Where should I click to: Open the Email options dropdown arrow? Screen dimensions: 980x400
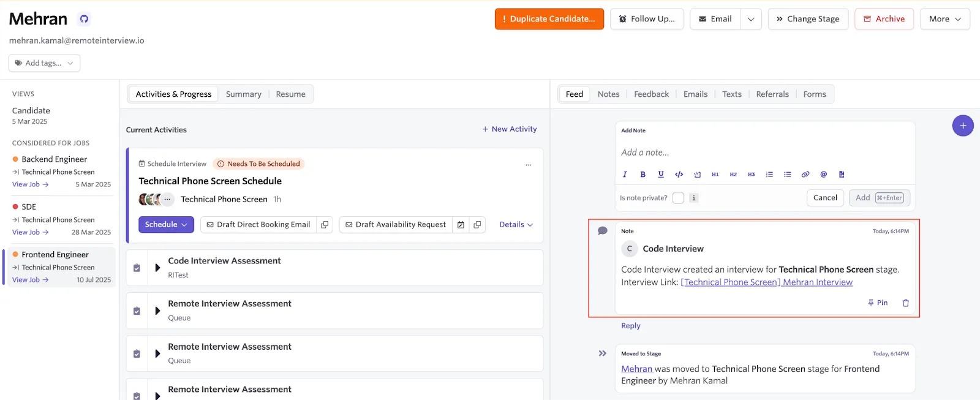click(x=751, y=19)
